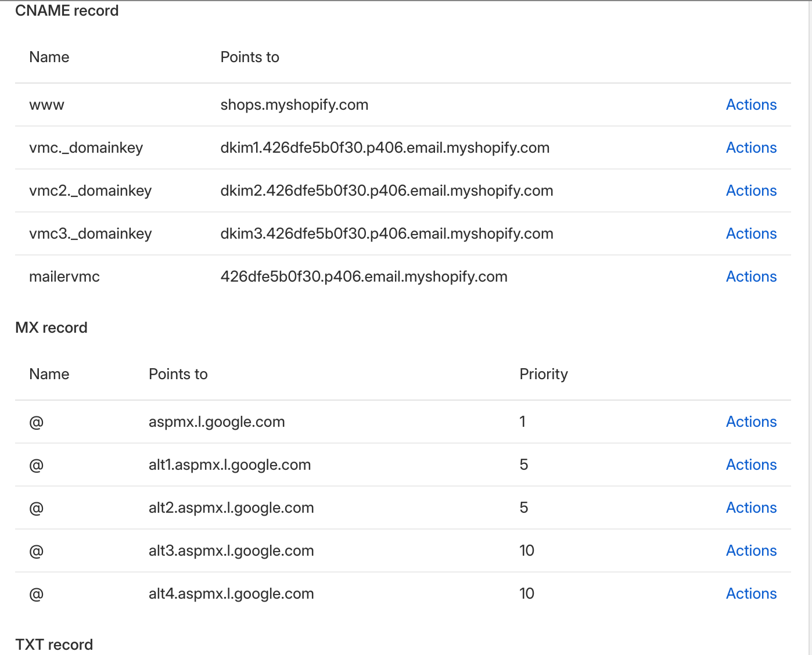Image resolution: width=812 pixels, height=655 pixels.
Task: Open Actions for alt4.aspmx.l.google.com record
Action: (751, 593)
